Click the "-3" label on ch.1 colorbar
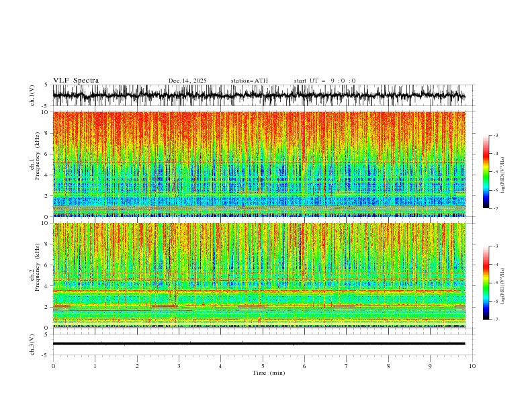The image size is (532, 411). tap(496, 135)
